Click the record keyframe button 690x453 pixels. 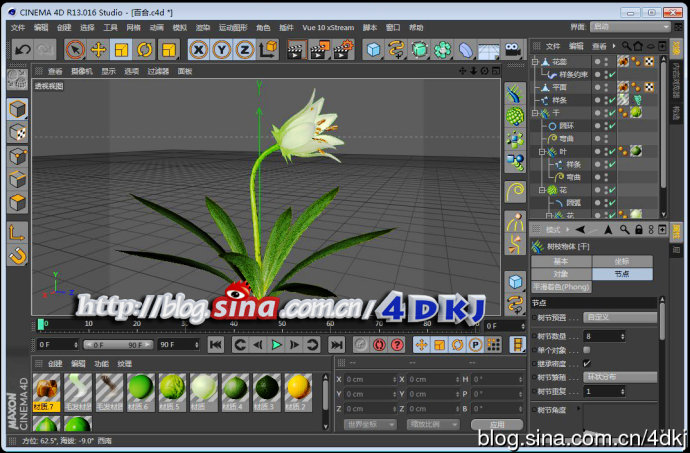(x=360, y=344)
